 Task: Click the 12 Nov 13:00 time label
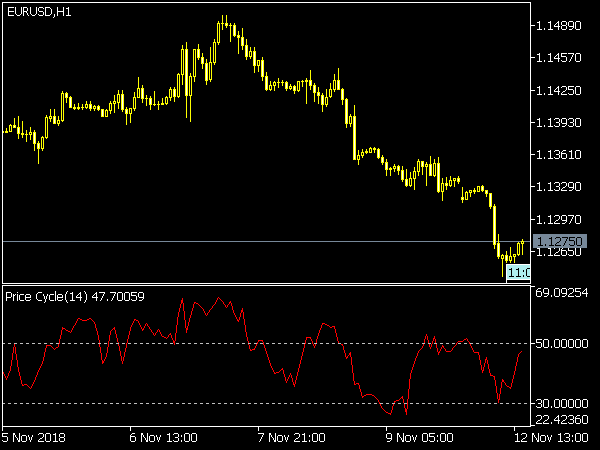[551, 437]
